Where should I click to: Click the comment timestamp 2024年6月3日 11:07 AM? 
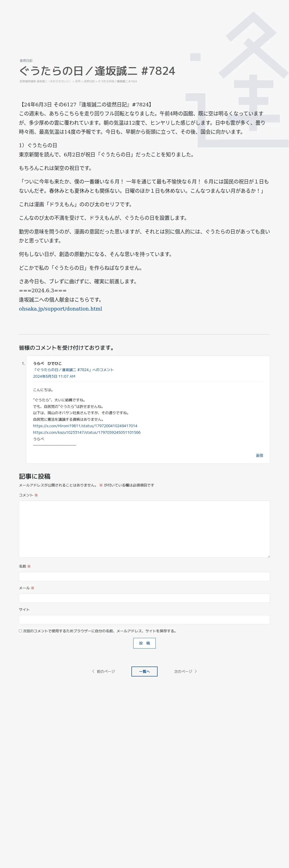(x=54, y=376)
